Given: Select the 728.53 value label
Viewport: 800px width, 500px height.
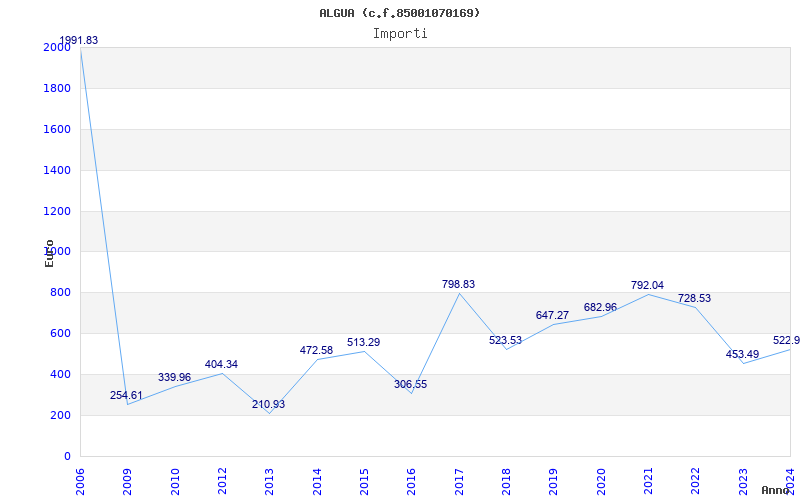Looking at the screenshot, I should (694, 299).
